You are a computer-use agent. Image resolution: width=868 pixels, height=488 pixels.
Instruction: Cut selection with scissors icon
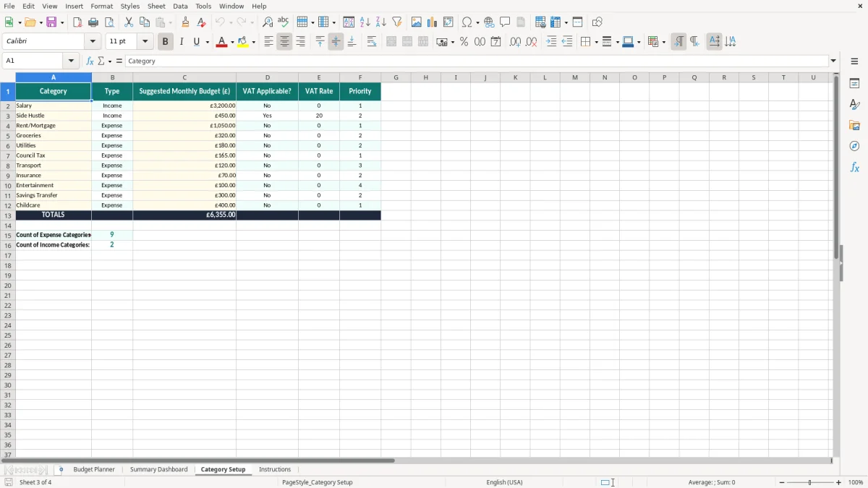(129, 22)
